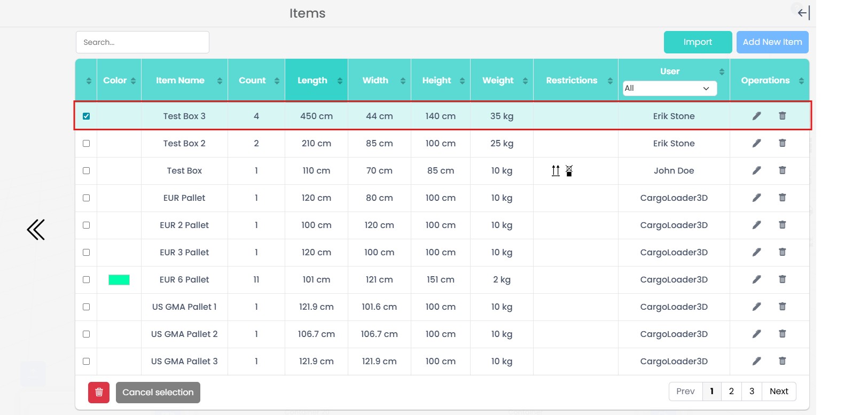Viewport: 868px width, 415px height.
Task: Open the User filter dropdown
Action: [669, 88]
